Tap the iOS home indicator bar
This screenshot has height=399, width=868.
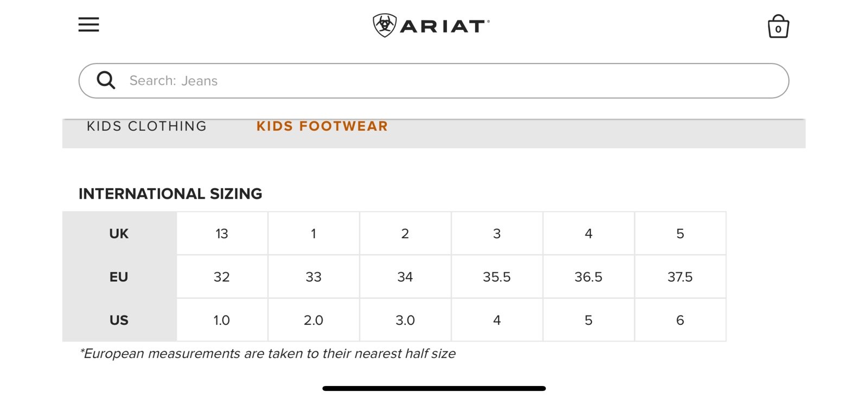tap(434, 388)
